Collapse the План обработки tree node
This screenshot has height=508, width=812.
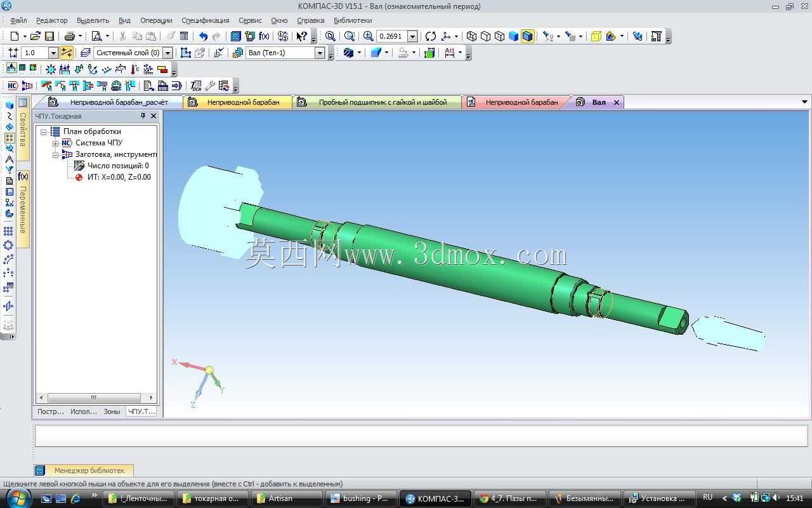pyautogui.click(x=44, y=131)
